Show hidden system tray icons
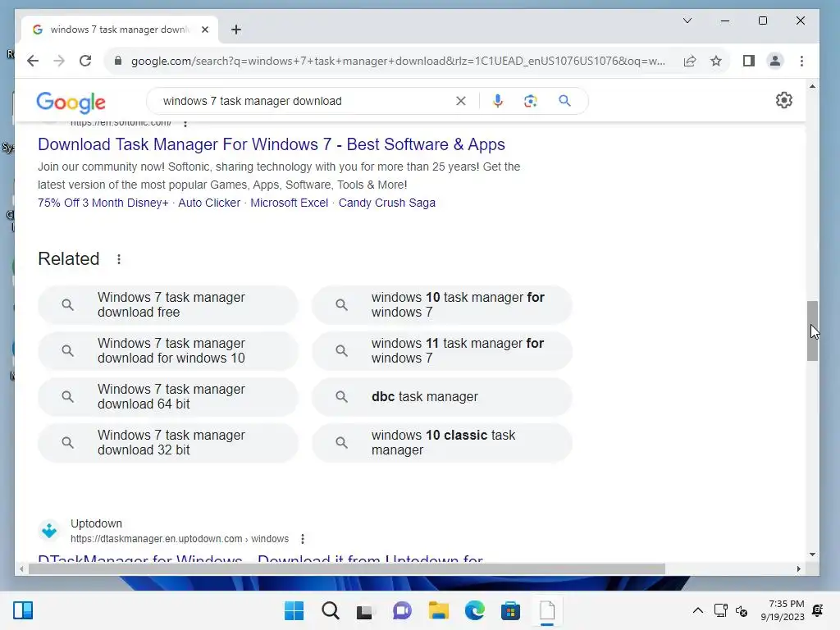The image size is (840, 630). 698,610
